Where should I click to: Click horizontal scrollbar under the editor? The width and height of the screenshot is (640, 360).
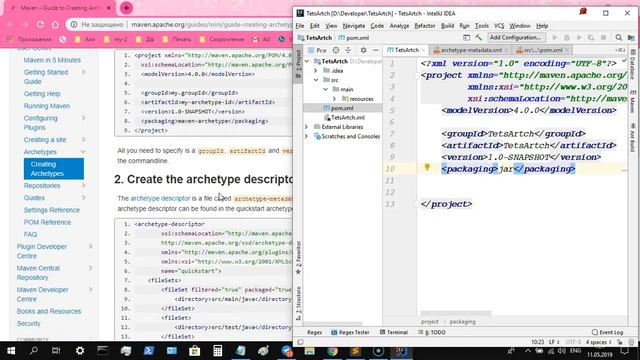tap(456, 313)
